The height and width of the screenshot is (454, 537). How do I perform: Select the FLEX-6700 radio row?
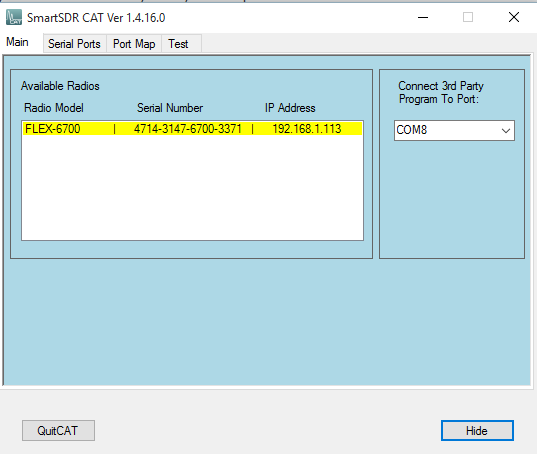point(192,129)
